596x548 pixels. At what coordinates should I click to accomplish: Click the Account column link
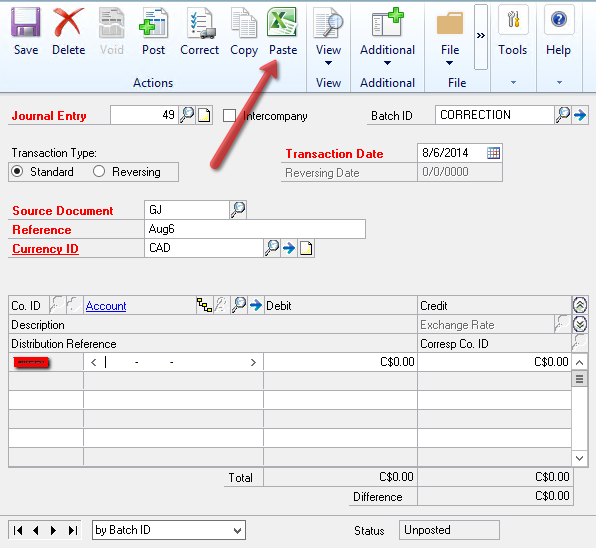(106, 306)
